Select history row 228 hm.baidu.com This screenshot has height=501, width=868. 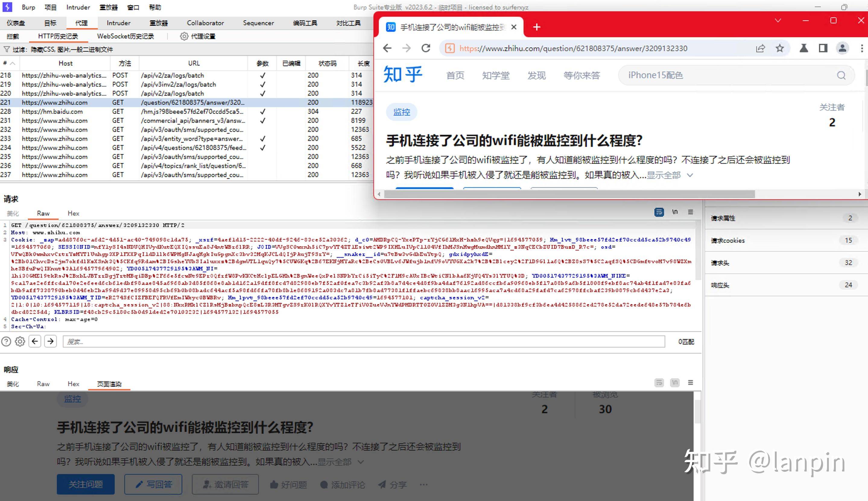[186, 112]
